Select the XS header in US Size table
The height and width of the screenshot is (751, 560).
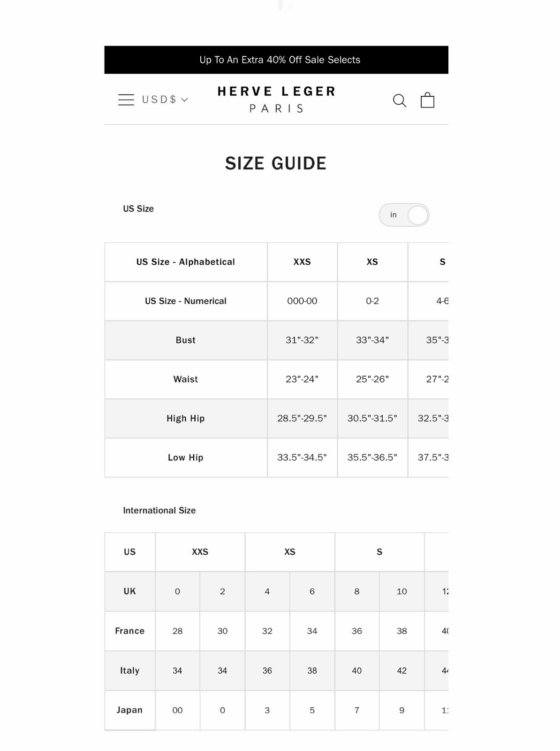[372, 262]
